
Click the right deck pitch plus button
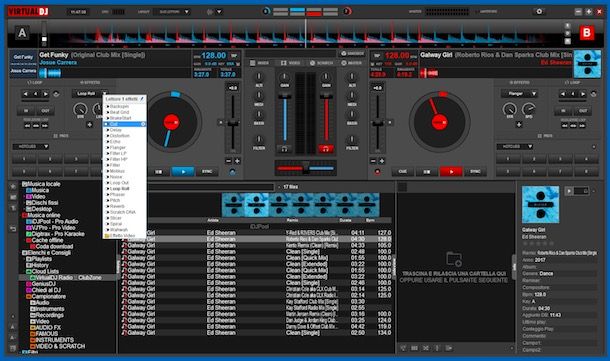[x=382, y=161]
